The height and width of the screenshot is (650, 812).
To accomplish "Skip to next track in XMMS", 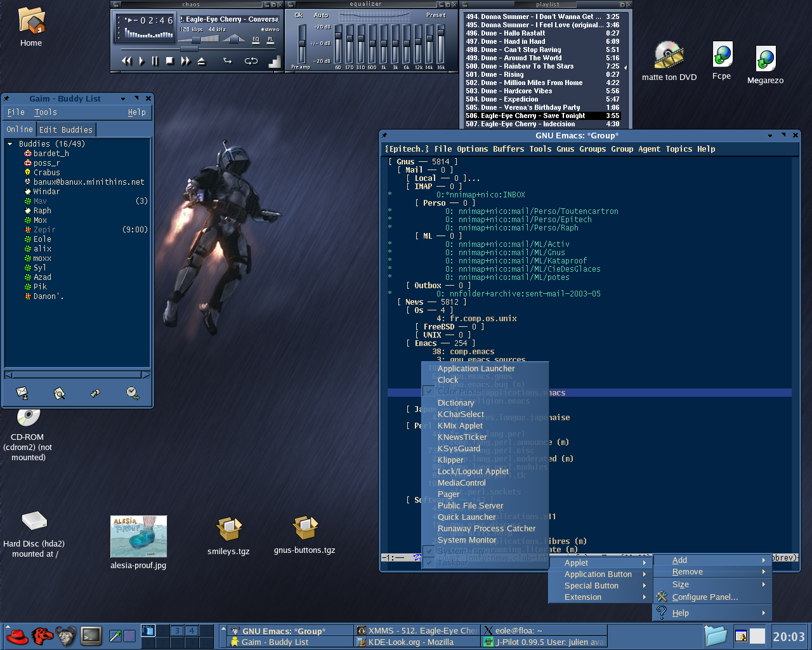I will (185, 61).
